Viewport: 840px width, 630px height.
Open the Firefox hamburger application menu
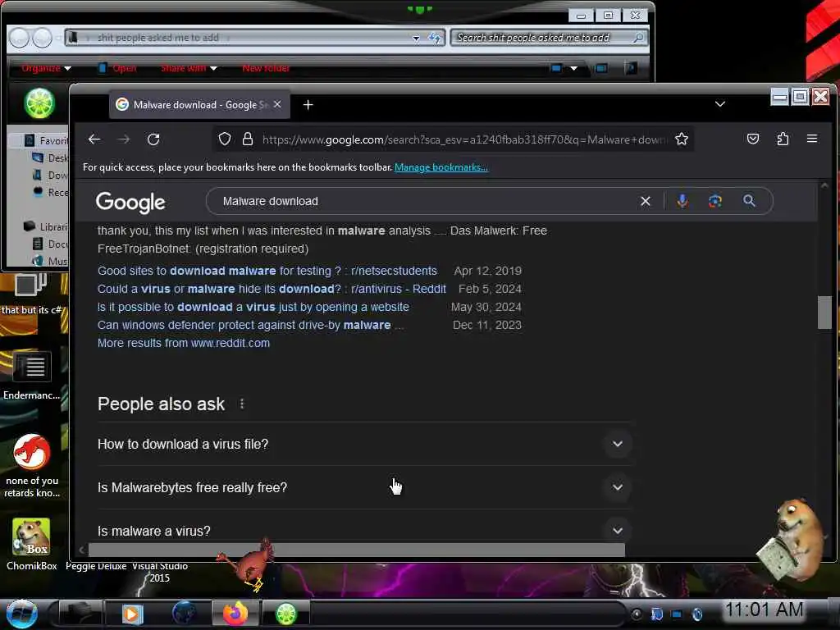pyautogui.click(x=812, y=139)
